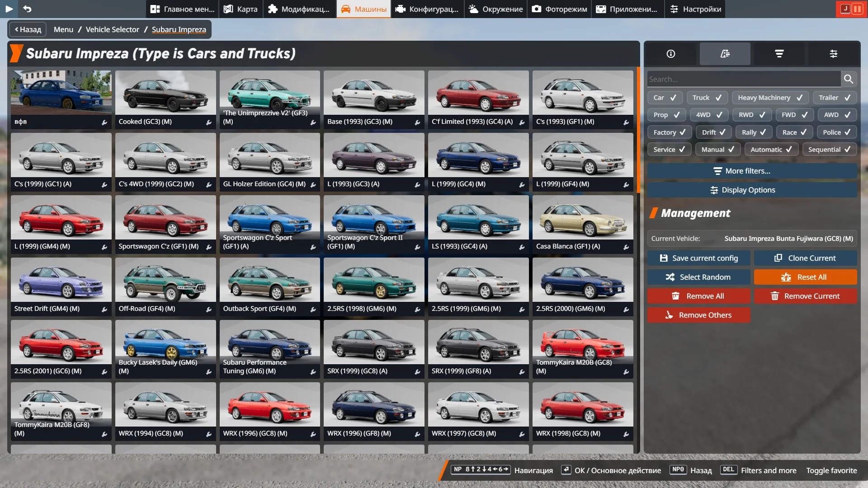868x488 pixels.
Task: Expand Display Options
Action: point(752,190)
